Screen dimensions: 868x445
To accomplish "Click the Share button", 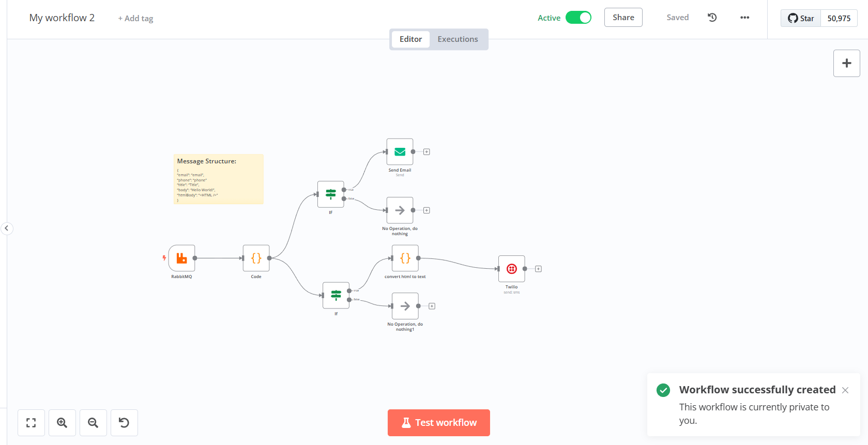I will [x=623, y=18].
